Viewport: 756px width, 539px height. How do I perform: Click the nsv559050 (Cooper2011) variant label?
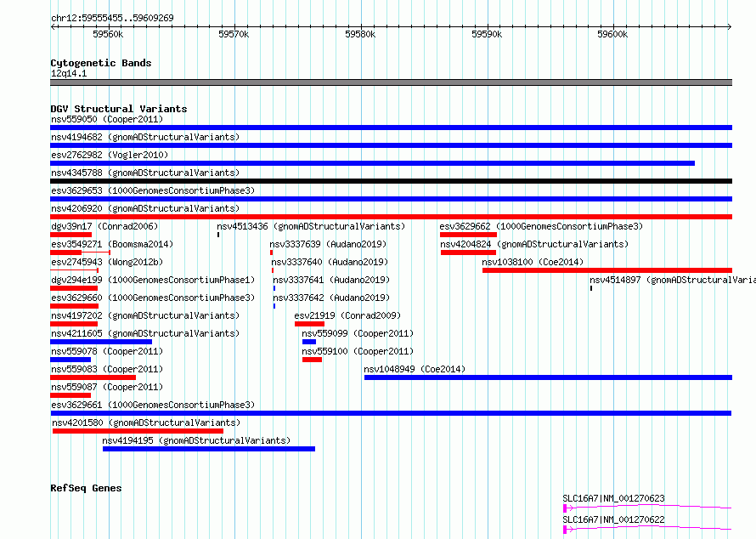(107, 119)
